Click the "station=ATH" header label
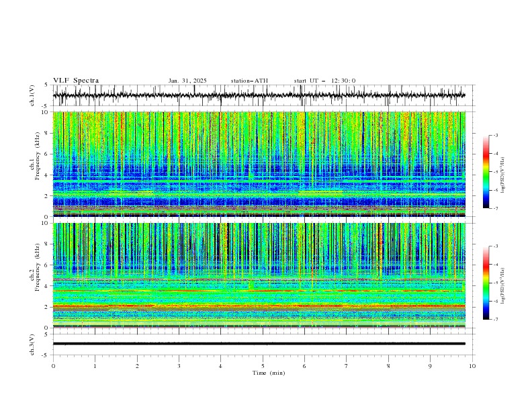The image size is (532, 411). click(x=249, y=81)
